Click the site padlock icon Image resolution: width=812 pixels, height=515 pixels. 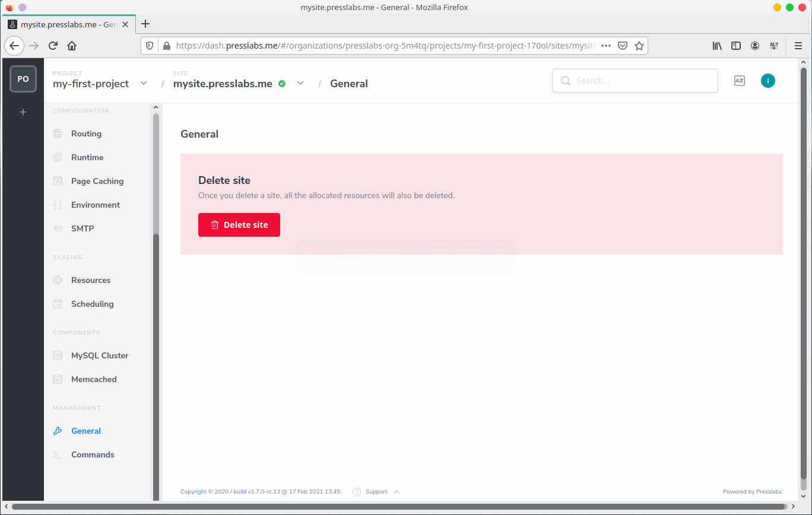pos(166,46)
